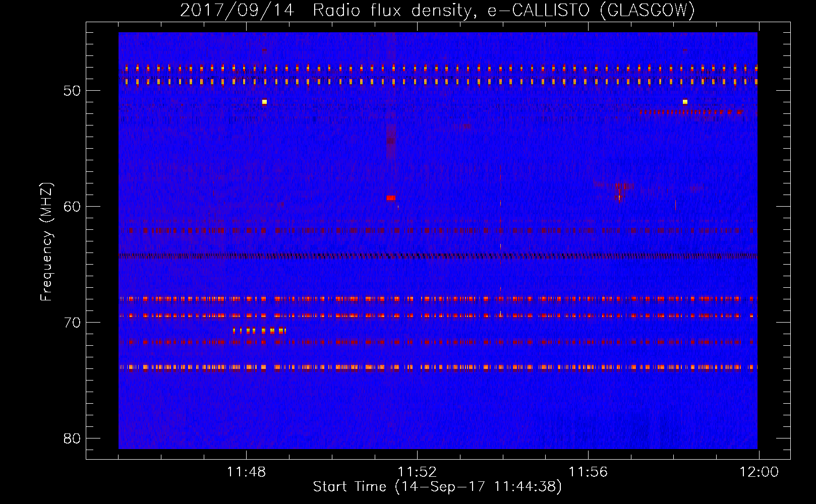This screenshot has width=816, height=504.
Task: Click the dark striped line near 64 MHz
Action: coord(438,256)
